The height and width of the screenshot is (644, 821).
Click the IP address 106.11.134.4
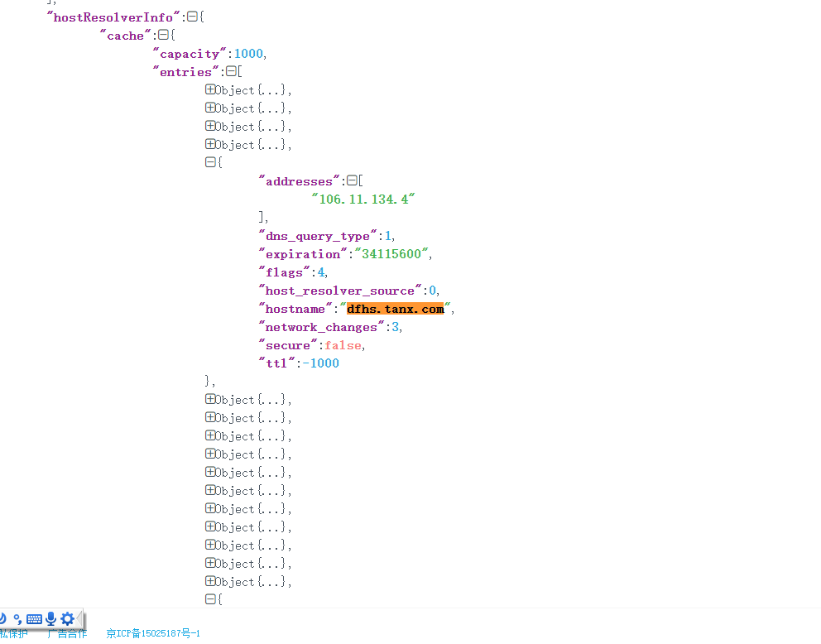click(363, 199)
